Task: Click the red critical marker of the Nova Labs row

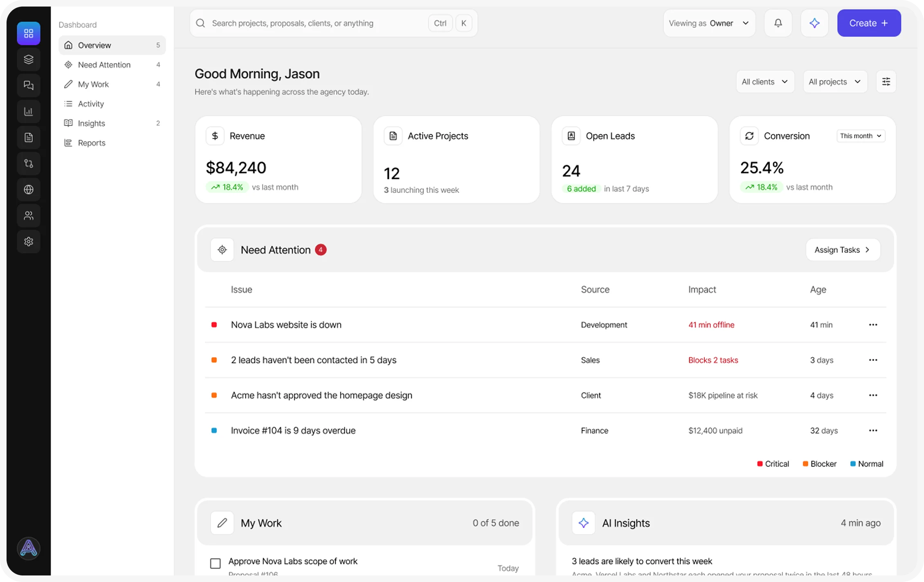Action: 214,325
